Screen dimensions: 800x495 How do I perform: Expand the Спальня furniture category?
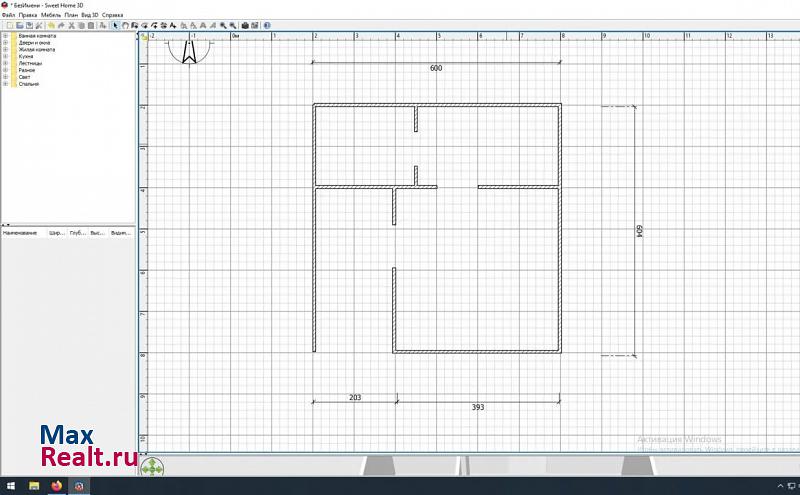[x=5, y=84]
